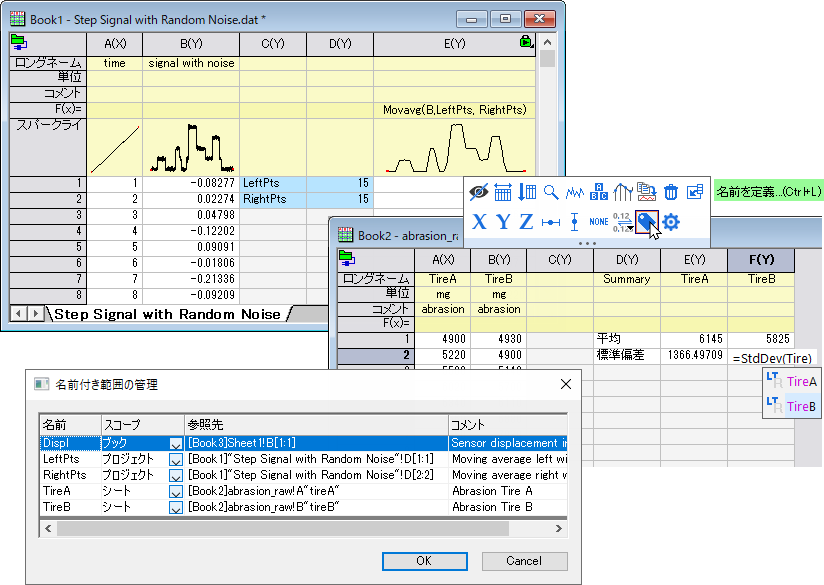Open scope dropdown for LeftPts row
824x585 pixels.
(176, 460)
